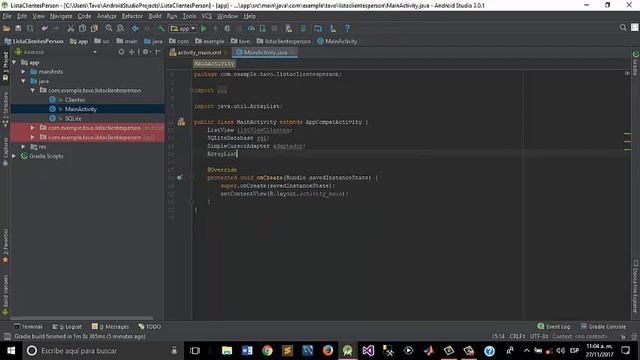This screenshot has width=640, height=360.
Task: Run the app with the green play button
Action: pyautogui.click(x=204, y=29)
